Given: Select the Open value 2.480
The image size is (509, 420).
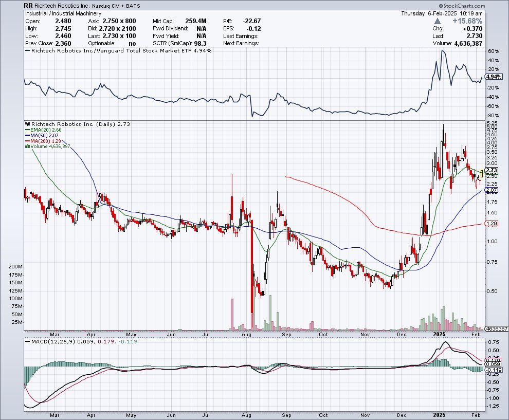Looking at the screenshot, I should tap(63, 21).
